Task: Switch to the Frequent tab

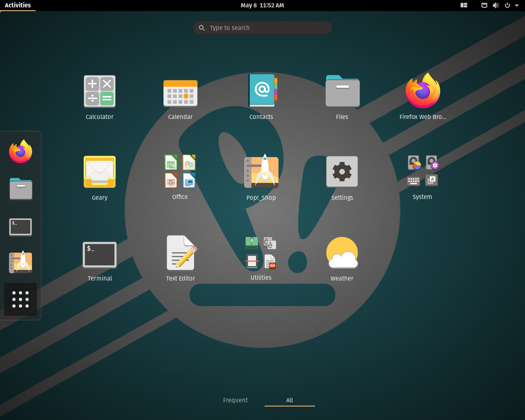Action: [235, 400]
